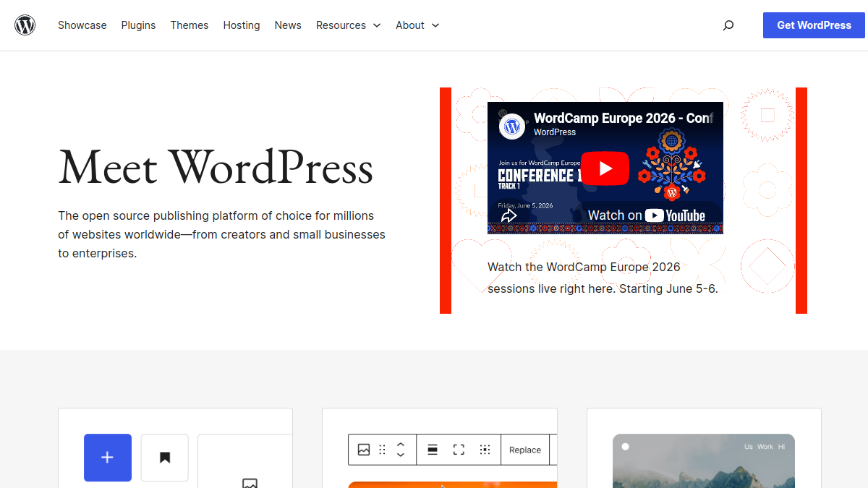Expand the About dropdown menu
The width and height of the screenshot is (868, 488).
[417, 25]
